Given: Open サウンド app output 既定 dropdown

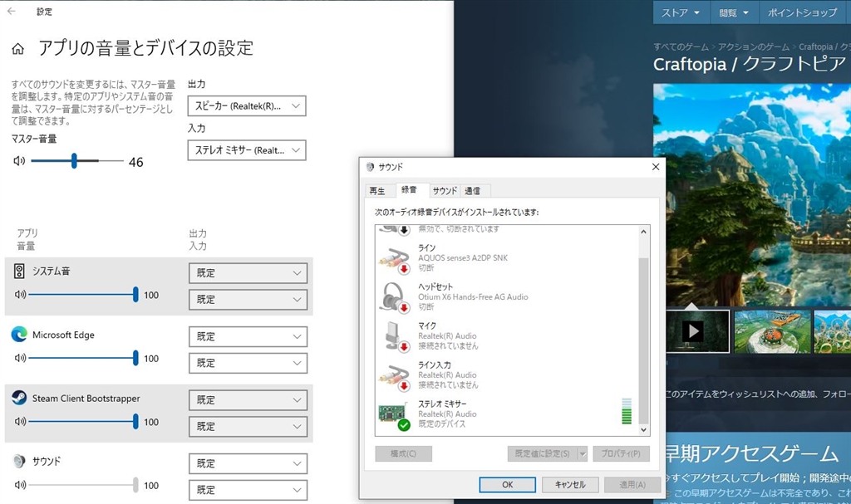Looking at the screenshot, I should point(248,463).
